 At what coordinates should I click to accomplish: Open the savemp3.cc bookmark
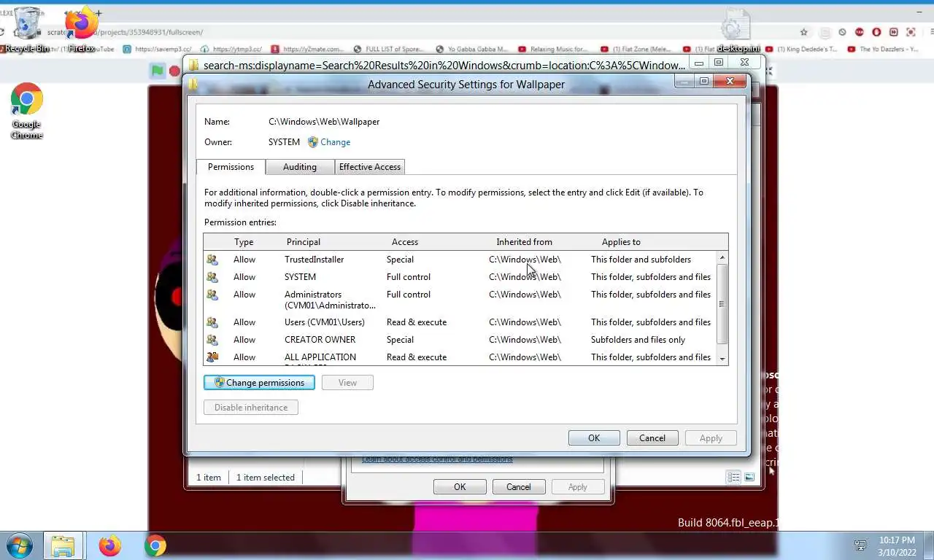click(158, 50)
